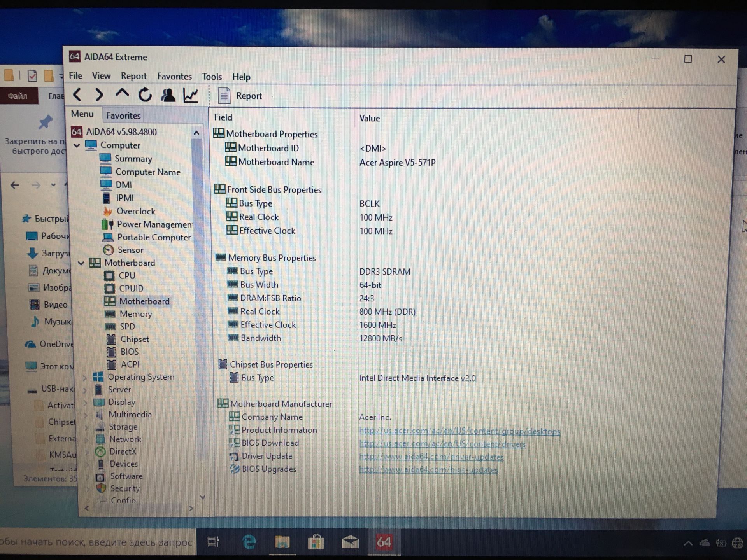Expand the Server tree node
The height and width of the screenshot is (560, 747).
pos(85,390)
